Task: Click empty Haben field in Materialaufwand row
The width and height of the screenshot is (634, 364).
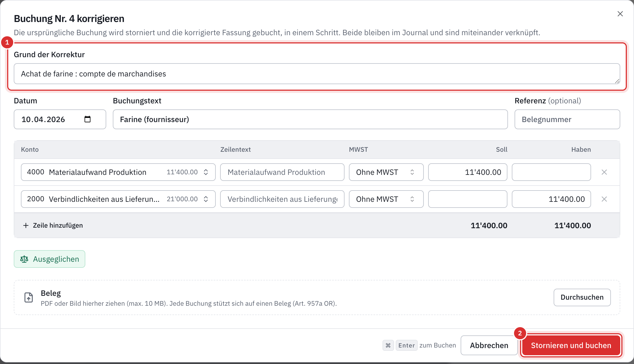Action: coord(551,172)
